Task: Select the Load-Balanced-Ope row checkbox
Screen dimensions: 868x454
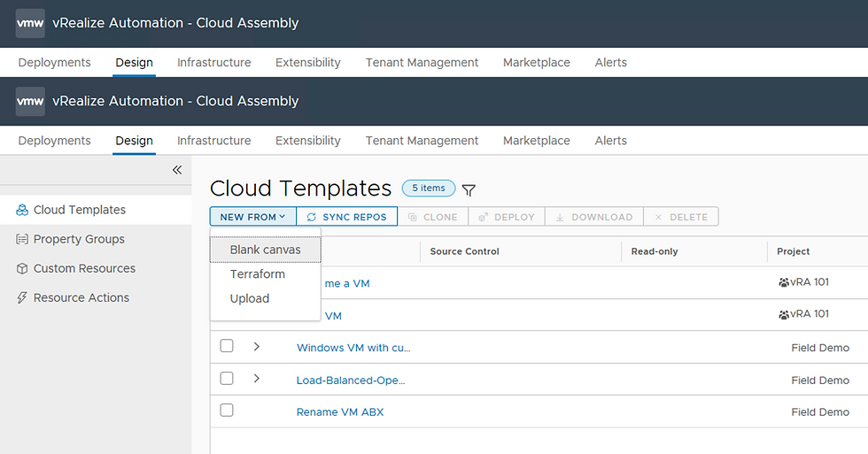Action: 227,378
